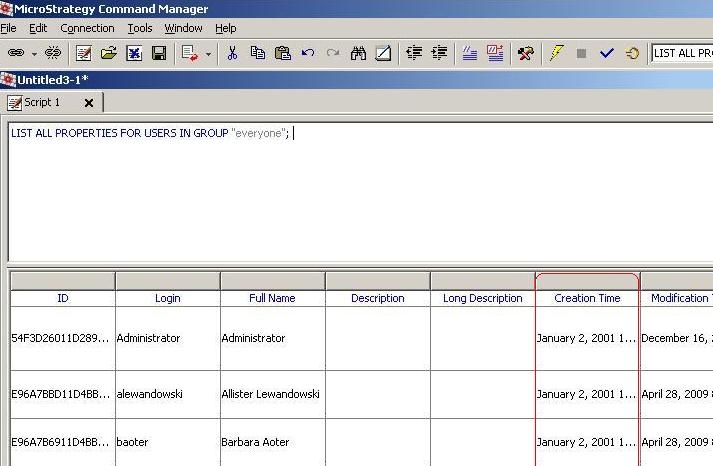Click the second indent lines icon
Image resolution: width=713 pixels, height=466 pixels.
point(439,53)
